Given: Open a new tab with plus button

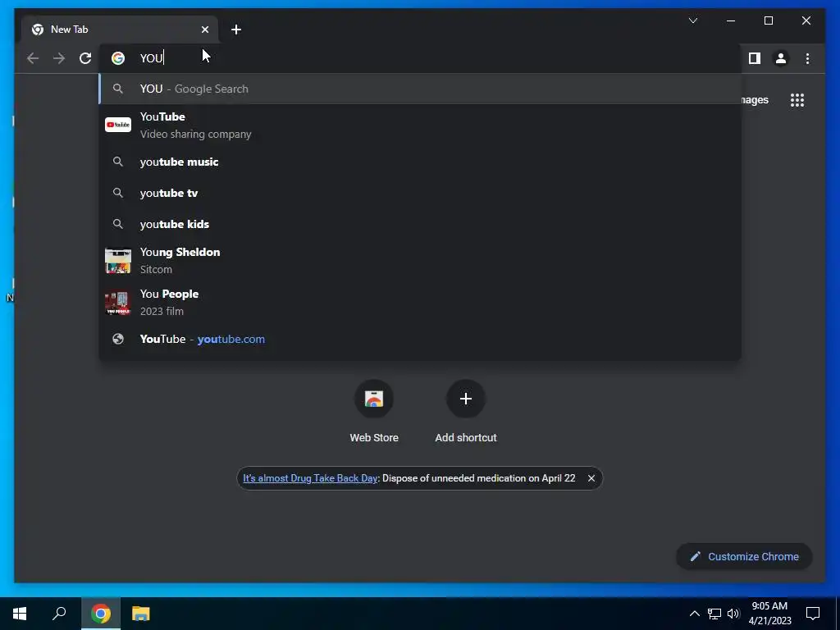Looking at the screenshot, I should [x=236, y=30].
